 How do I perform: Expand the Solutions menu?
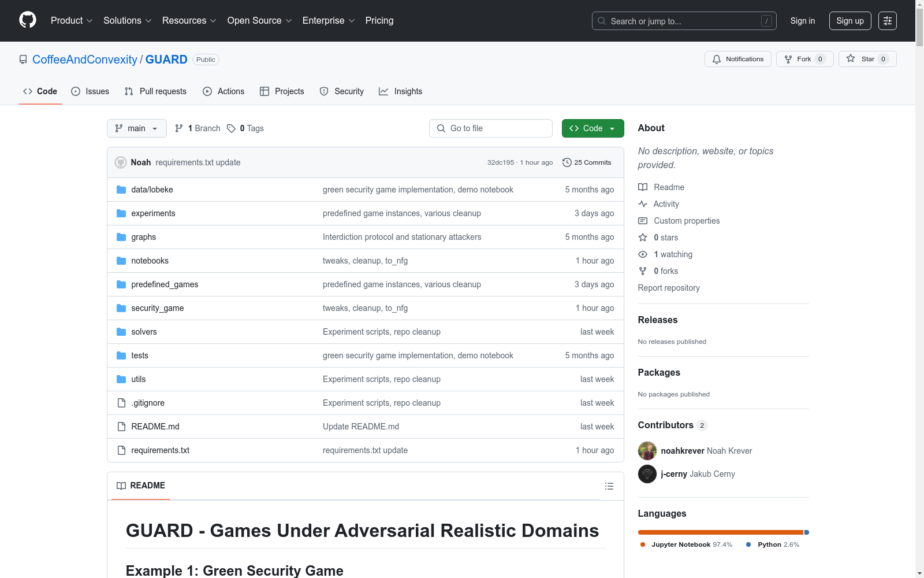click(128, 21)
